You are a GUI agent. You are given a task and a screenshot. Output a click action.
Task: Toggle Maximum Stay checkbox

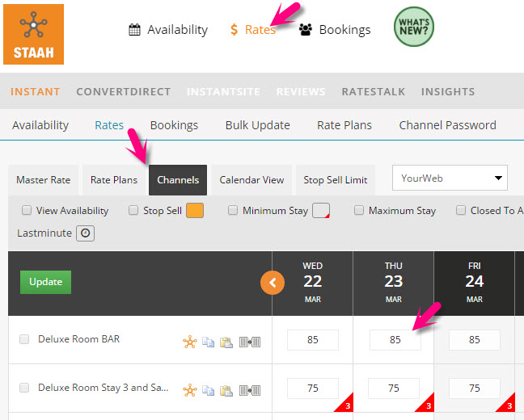359,210
